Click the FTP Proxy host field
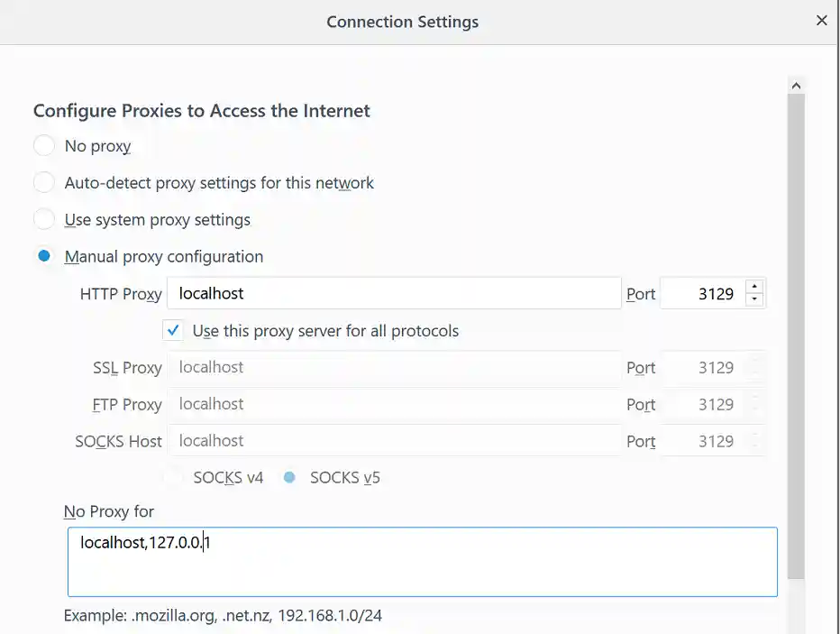The width and height of the screenshot is (840, 634). coord(394,405)
